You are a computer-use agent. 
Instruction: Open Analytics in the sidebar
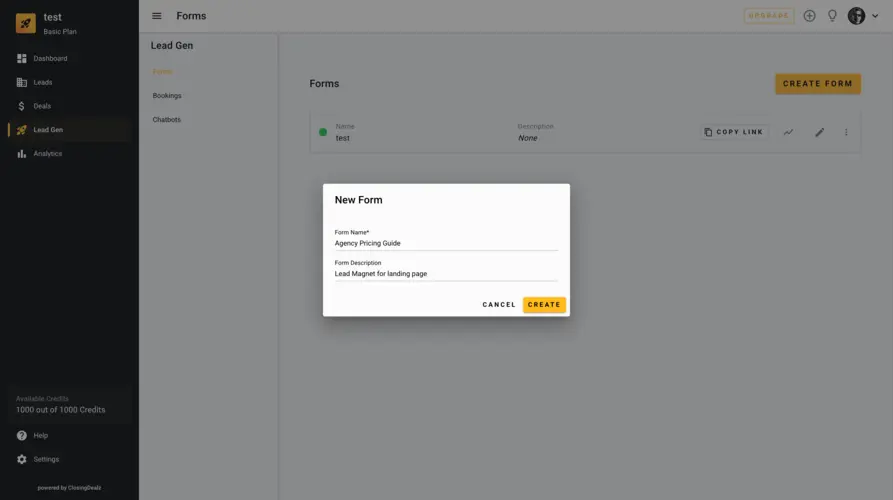click(69, 154)
